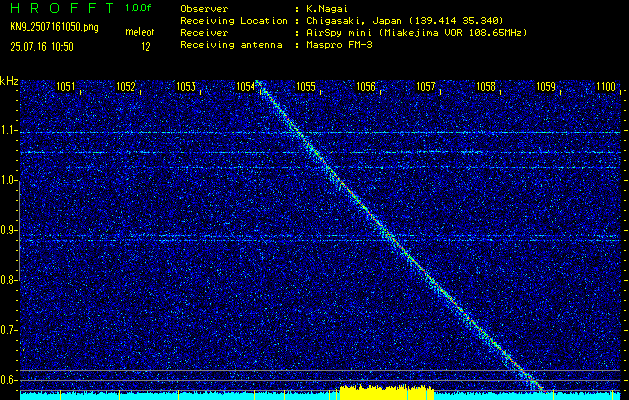Click the Receiving antenna label
This screenshot has width=629, height=400.
click(x=231, y=45)
